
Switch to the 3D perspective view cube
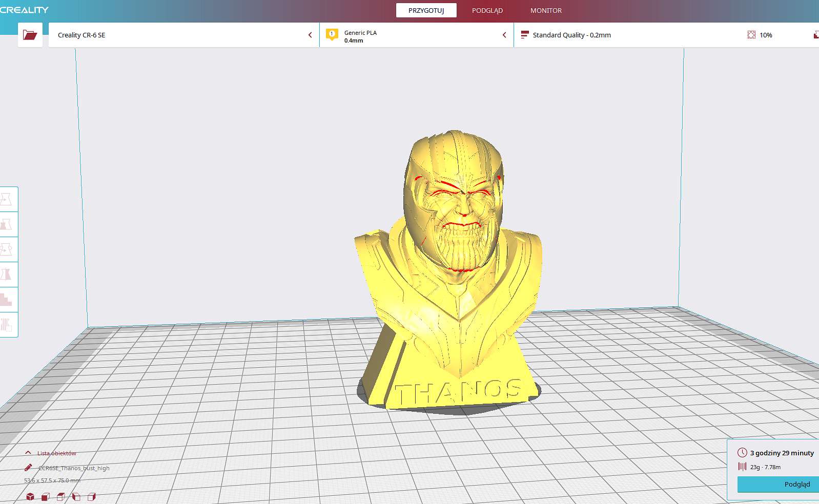[30, 497]
